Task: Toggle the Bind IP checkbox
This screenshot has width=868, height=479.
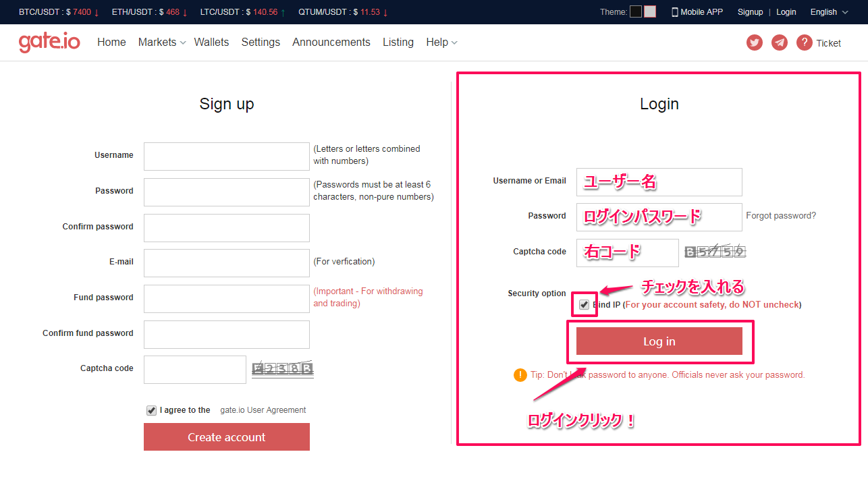Action: point(584,305)
